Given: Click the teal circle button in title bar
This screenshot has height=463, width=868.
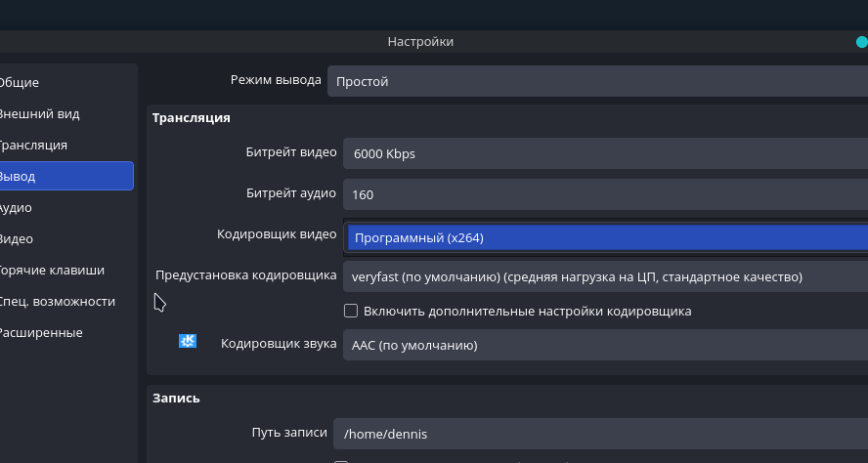Looking at the screenshot, I should point(861,42).
